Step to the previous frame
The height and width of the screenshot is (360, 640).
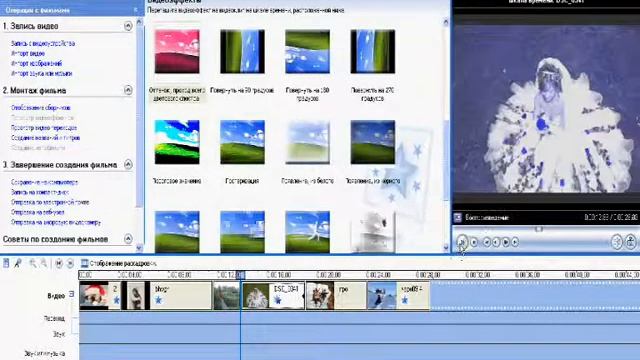click(x=496, y=242)
